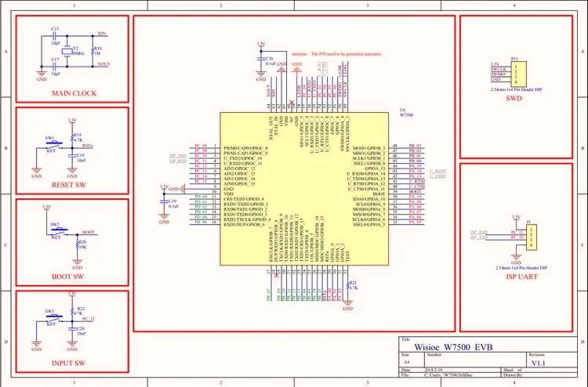Screen dimensions: 588x387
Task: Select capacitor C17 in the main clock block
Action: tap(55, 67)
